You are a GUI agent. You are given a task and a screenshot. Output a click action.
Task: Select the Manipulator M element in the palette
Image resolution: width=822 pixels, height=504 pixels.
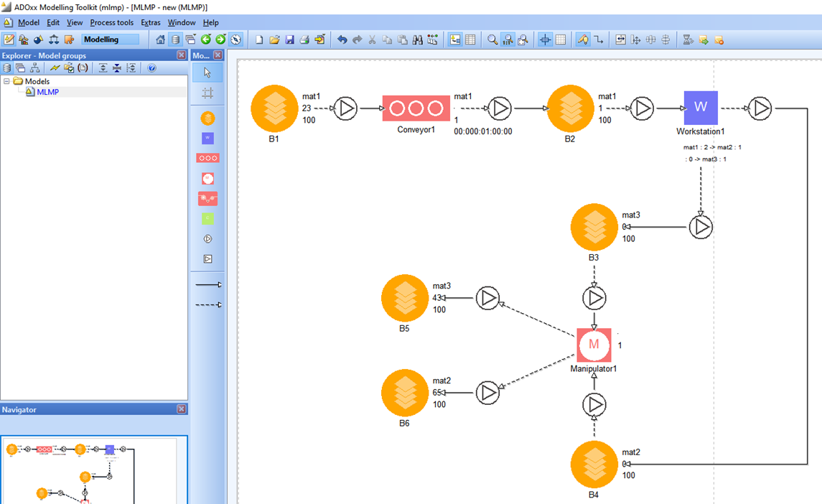click(x=207, y=178)
